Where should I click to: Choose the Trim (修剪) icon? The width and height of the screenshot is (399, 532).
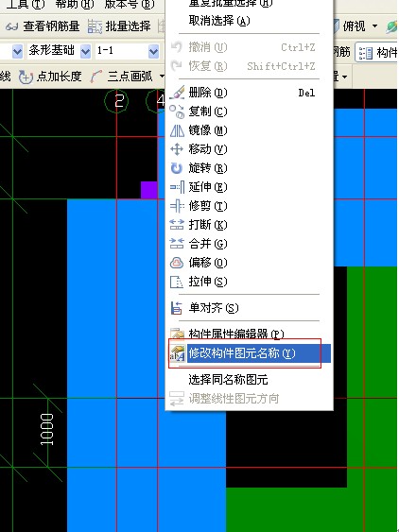(177, 206)
